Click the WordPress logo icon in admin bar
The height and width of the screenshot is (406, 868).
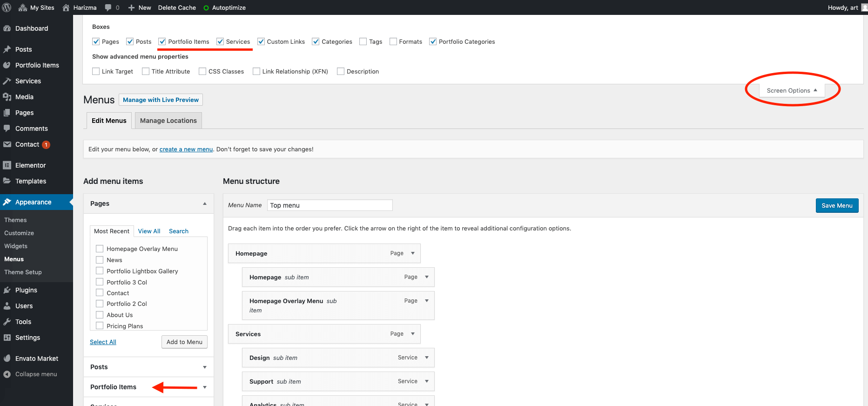point(7,7)
